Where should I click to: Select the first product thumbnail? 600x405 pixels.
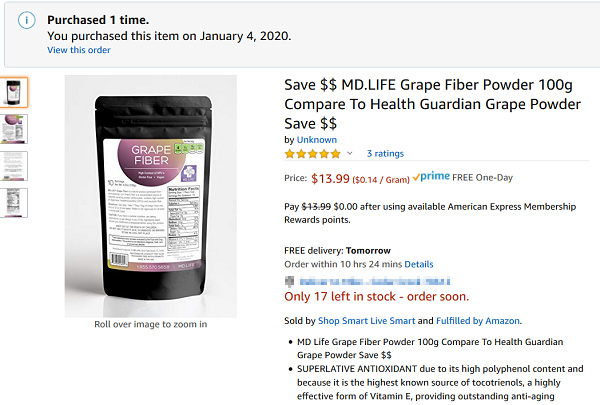15,93
